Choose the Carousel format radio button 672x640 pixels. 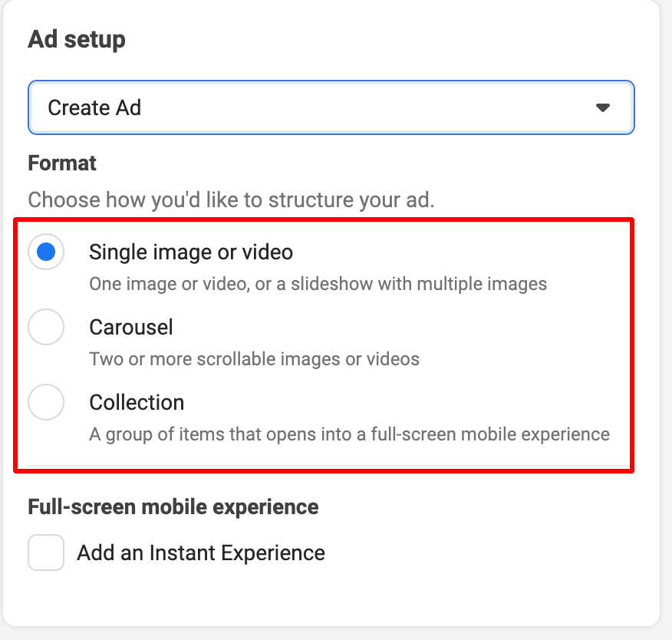point(46,327)
